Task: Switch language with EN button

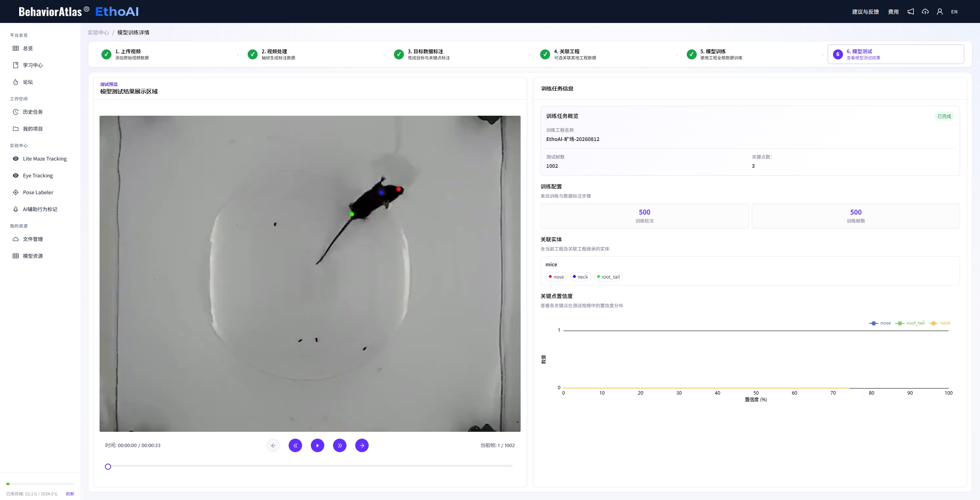Action: [954, 11]
